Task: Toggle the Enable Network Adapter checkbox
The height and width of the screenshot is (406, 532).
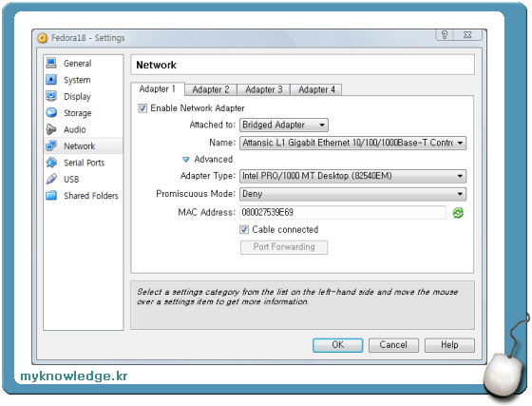Action: click(142, 108)
